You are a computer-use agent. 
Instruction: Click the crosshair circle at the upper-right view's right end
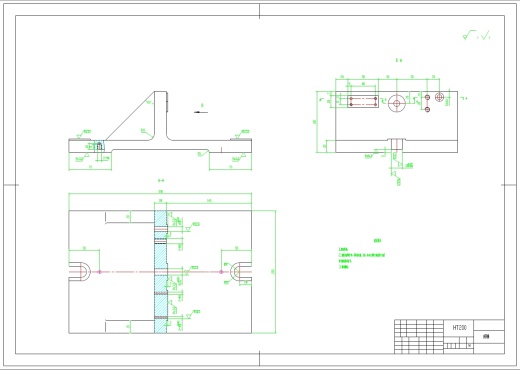tap(439, 97)
